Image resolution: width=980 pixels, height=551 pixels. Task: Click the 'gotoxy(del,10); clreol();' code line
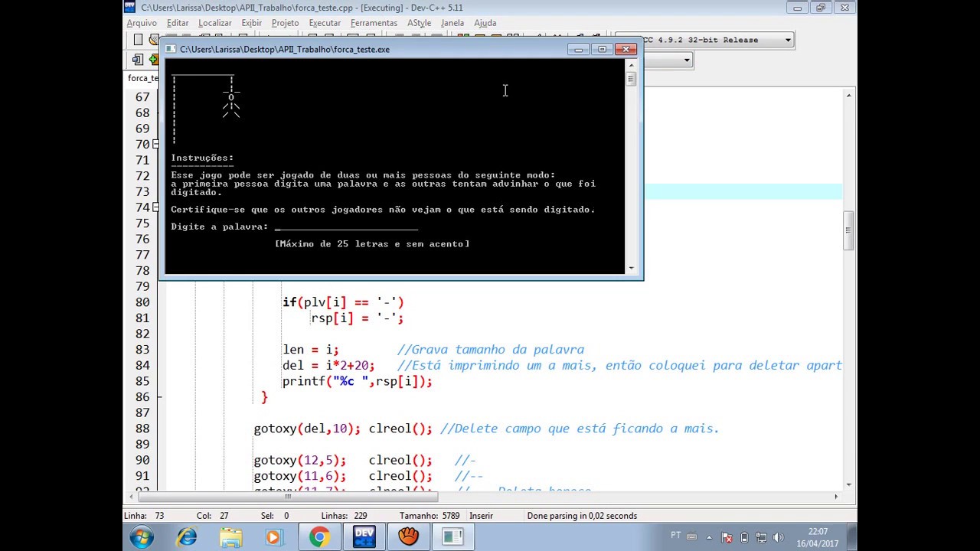click(343, 429)
